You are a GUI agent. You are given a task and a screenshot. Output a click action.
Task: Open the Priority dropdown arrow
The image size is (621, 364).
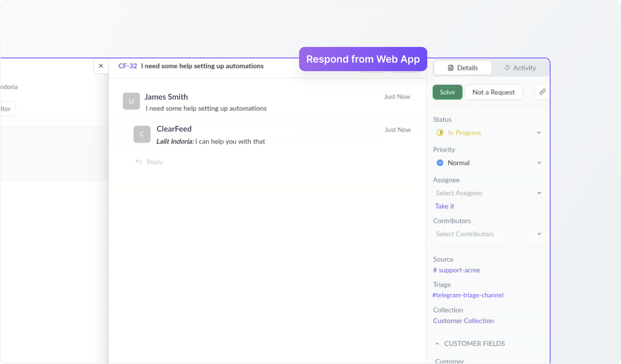click(x=539, y=163)
